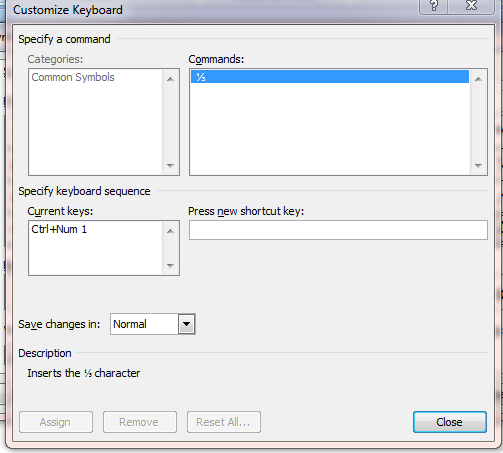Open the Save changes in dropdown arrow
The height and width of the screenshot is (453, 503).
point(186,324)
